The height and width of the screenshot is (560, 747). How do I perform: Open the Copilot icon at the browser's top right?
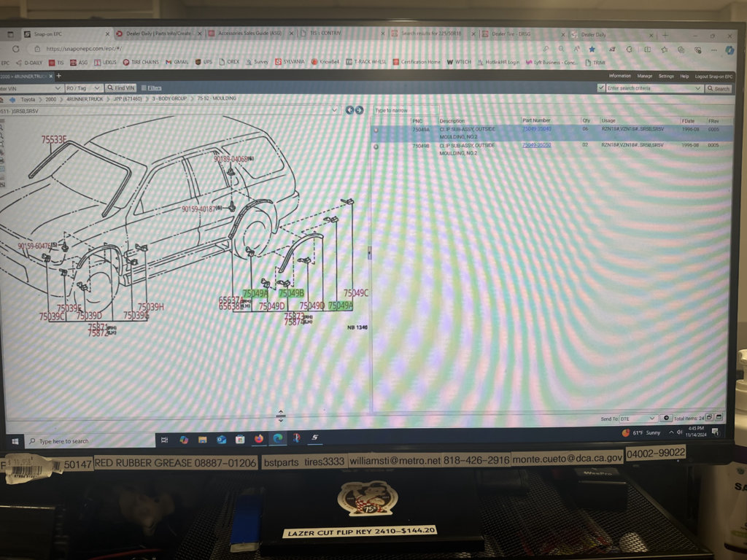click(729, 50)
